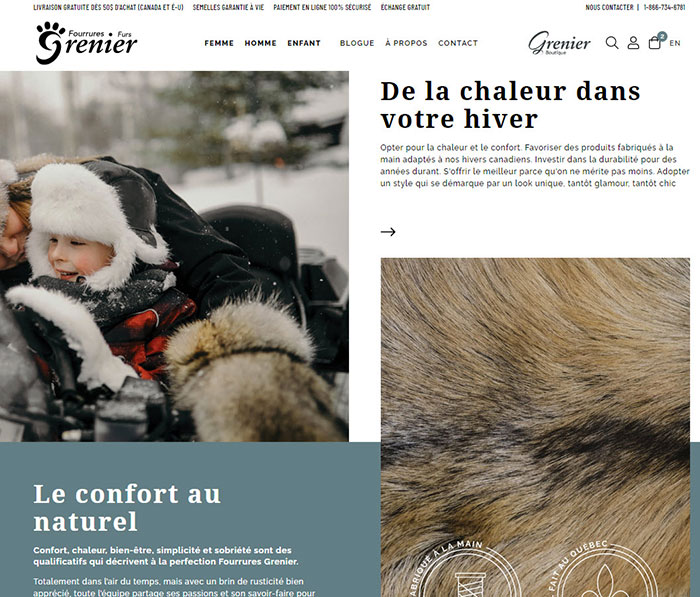Switch site language to EN
This screenshot has width=700, height=597.
point(675,43)
